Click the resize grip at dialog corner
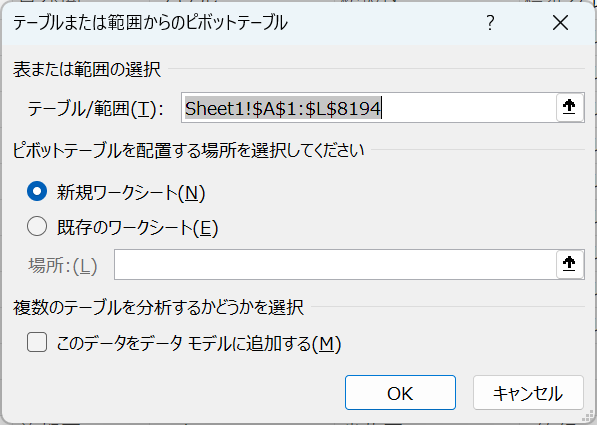Viewport: 597px width, 425px height. [589, 417]
